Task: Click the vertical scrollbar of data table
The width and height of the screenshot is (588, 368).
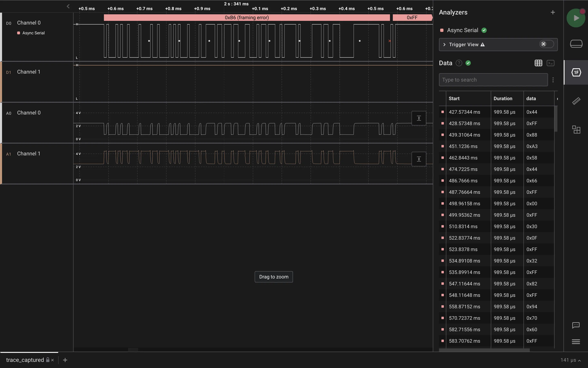Action: [556, 119]
